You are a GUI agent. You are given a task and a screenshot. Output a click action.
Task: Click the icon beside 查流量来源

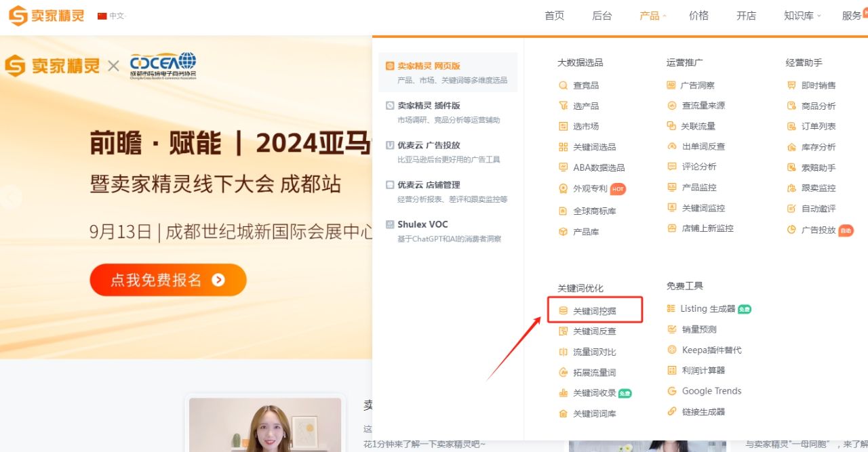point(672,106)
